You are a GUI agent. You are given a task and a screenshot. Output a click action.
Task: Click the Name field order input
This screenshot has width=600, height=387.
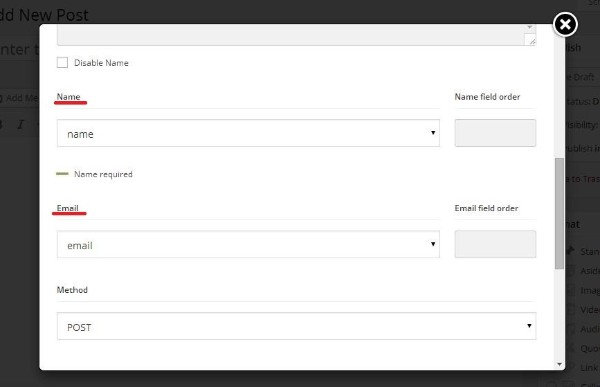pyautogui.click(x=495, y=133)
